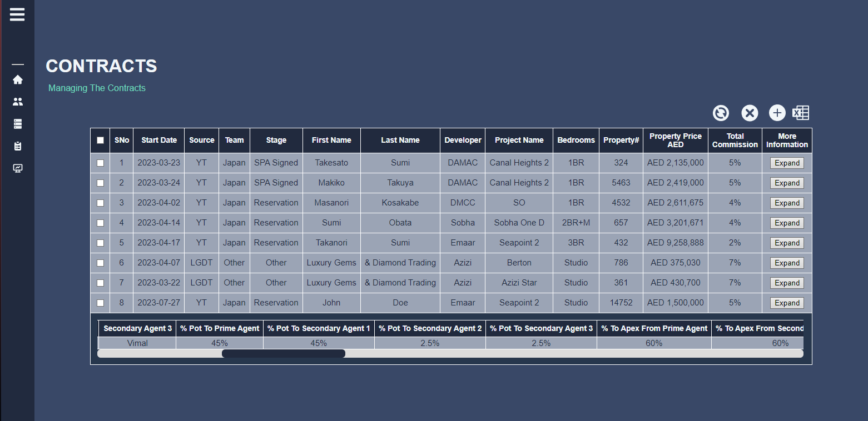Click the Property Price AED column header
868x421 pixels.
[x=675, y=141]
